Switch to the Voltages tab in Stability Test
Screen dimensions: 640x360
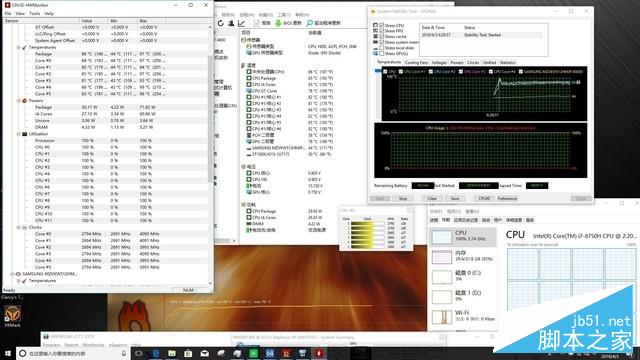439,62
